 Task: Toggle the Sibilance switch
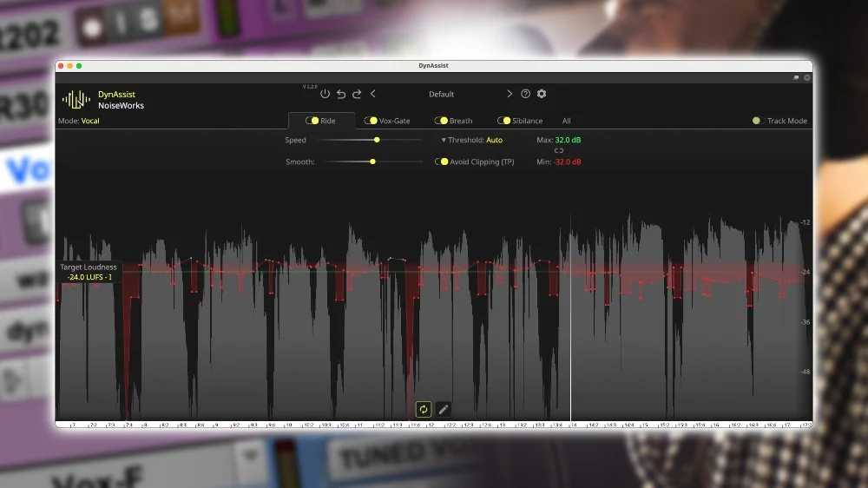pyautogui.click(x=503, y=121)
